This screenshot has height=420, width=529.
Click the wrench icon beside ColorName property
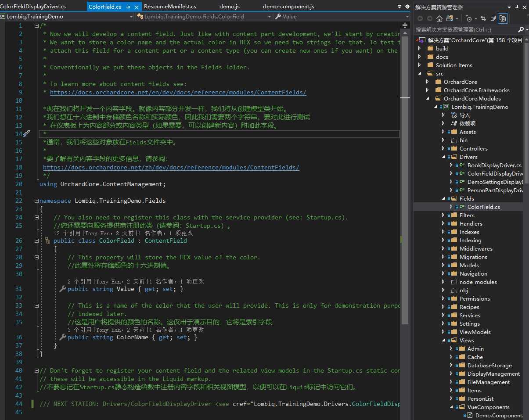62,337
